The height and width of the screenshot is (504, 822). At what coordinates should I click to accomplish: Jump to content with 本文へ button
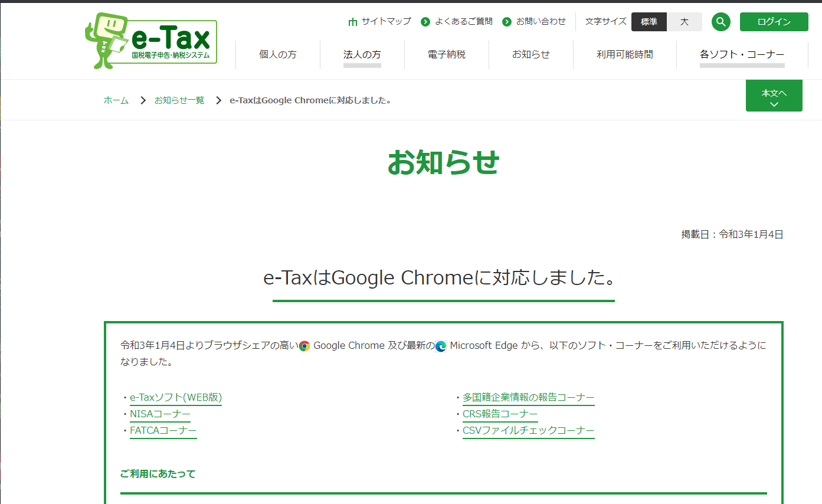(774, 96)
